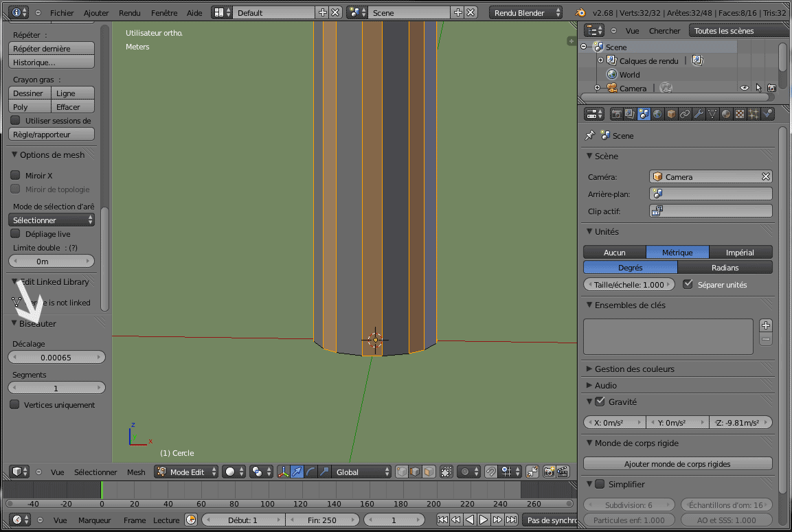Click the play animation button

pos(484,520)
